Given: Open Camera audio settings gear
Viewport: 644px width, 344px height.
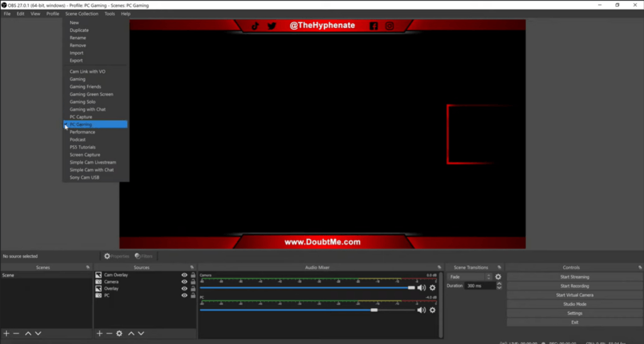Looking at the screenshot, I should 433,288.
